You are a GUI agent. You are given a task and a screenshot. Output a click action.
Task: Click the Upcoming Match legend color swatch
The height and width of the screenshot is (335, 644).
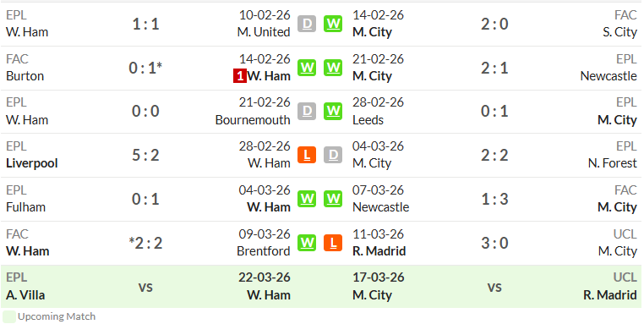(x=9, y=317)
